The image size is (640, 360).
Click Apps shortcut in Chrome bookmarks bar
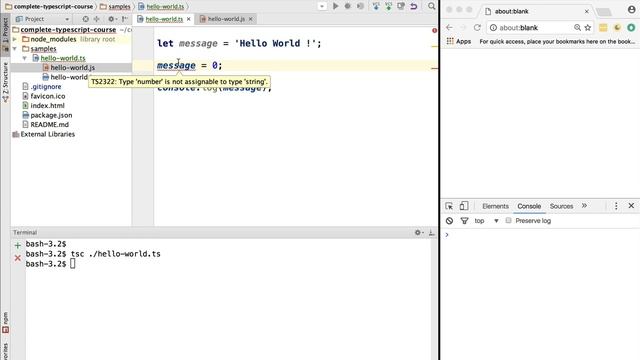pyautogui.click(x=458, y=41)
